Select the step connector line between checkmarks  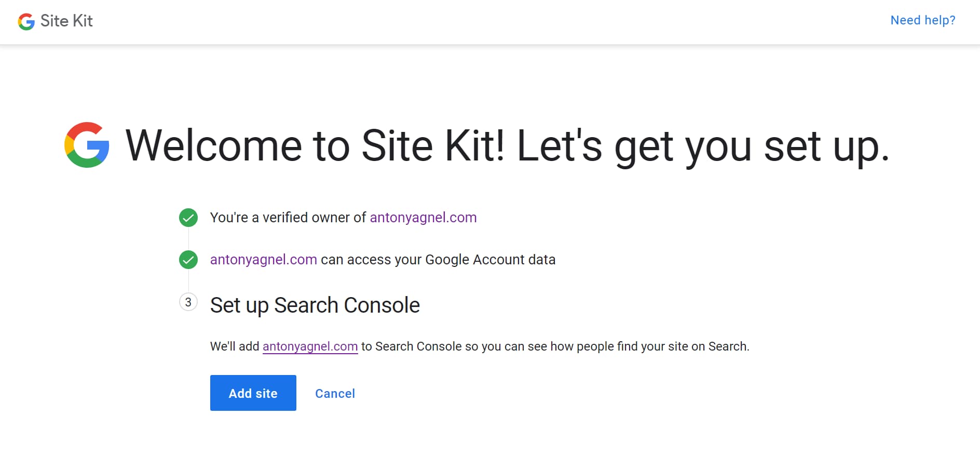tap(188, 238)
